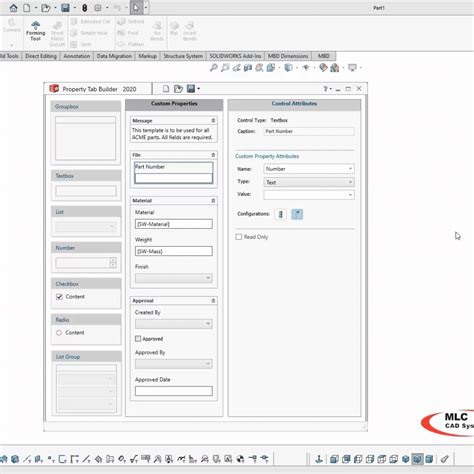Toggle the Content checkbox sample
The image size is (474, 474).
tap(59, 297)
